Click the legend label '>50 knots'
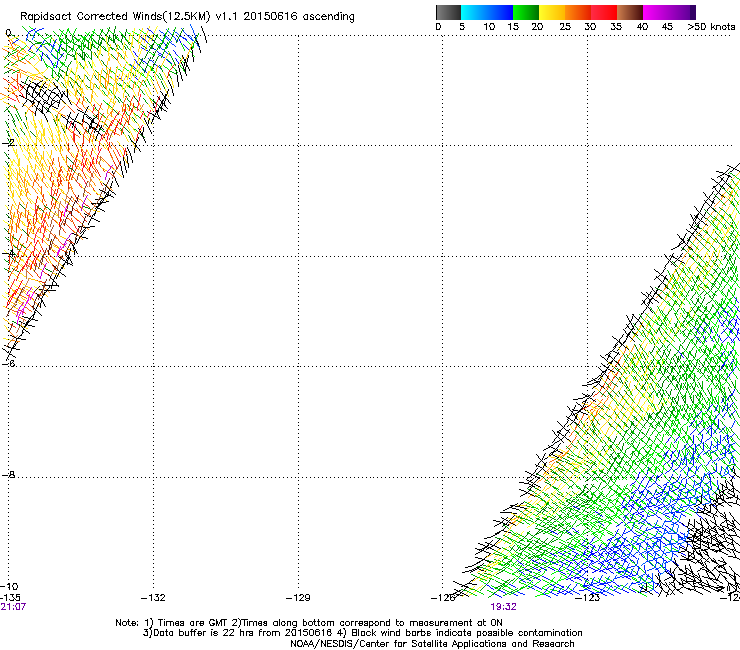The image size is (740, 650). pyautogui.click(x=711, y=27)
